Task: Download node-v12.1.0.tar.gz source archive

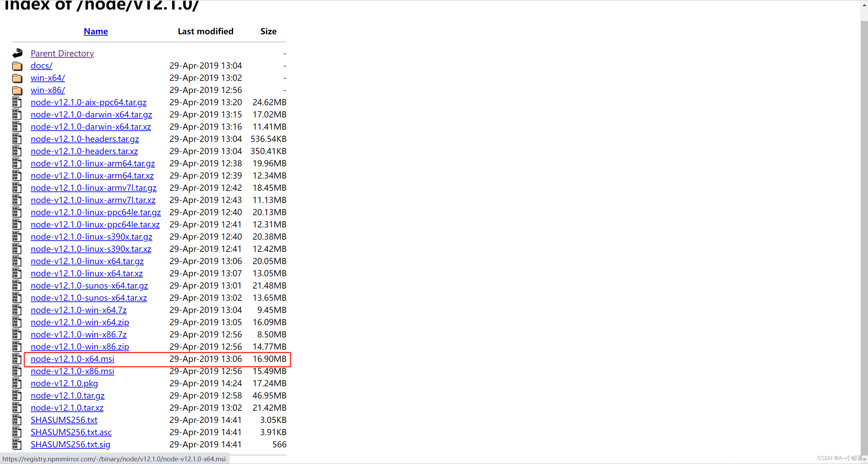Action: [x=68, y=395]
